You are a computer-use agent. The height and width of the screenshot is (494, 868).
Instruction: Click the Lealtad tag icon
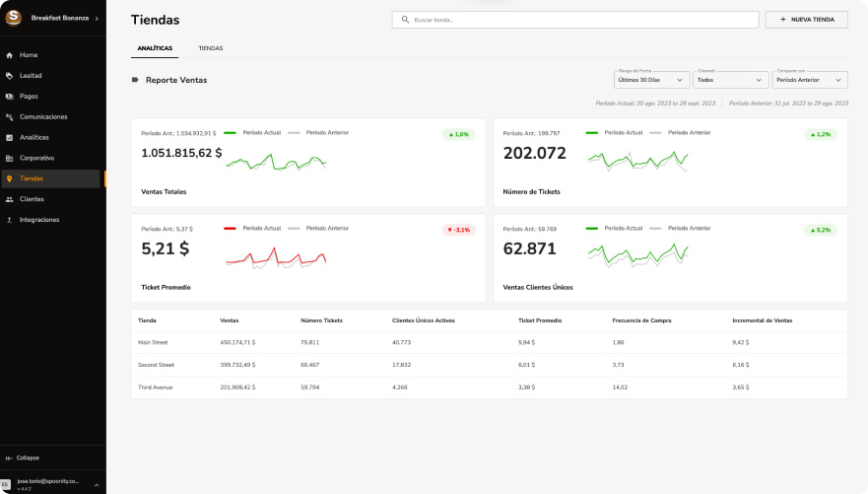(x=10, y=76)
